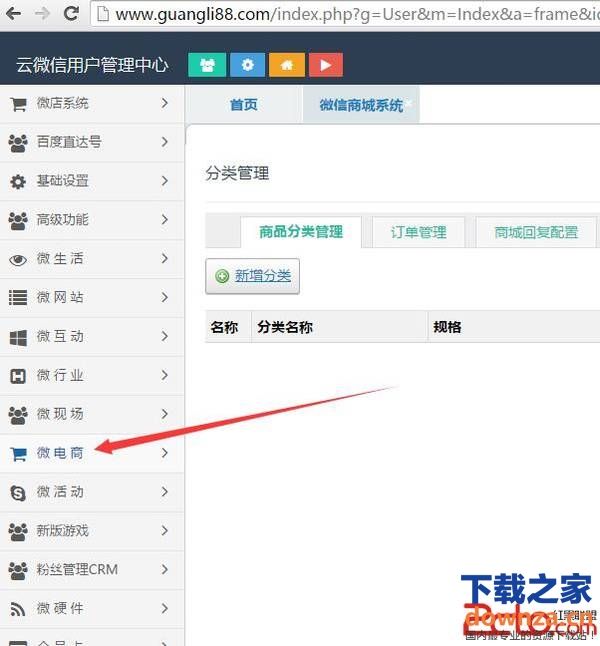
Task: Click the 新版游戏 people icon
Action: tap(18, 532)
